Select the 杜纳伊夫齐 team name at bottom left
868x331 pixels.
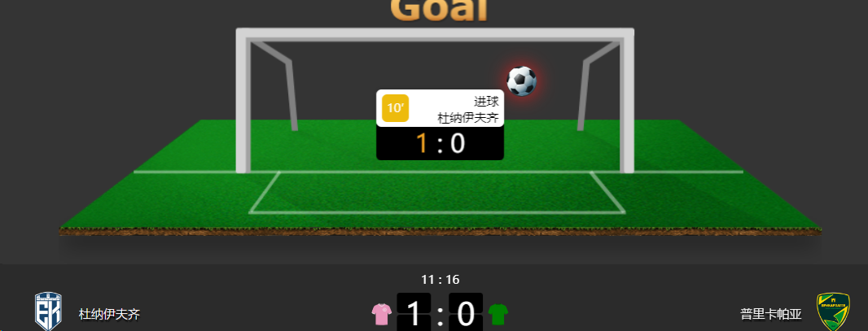click(110, 315)
